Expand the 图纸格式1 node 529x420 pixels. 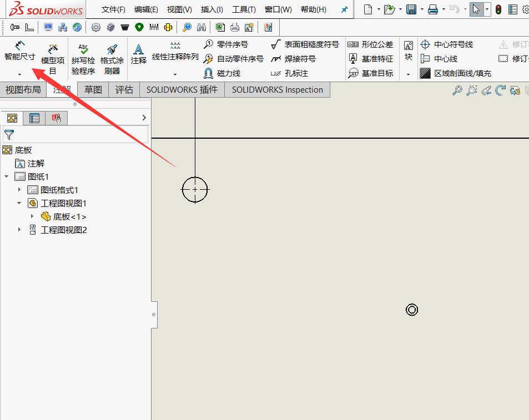[19, 190]
